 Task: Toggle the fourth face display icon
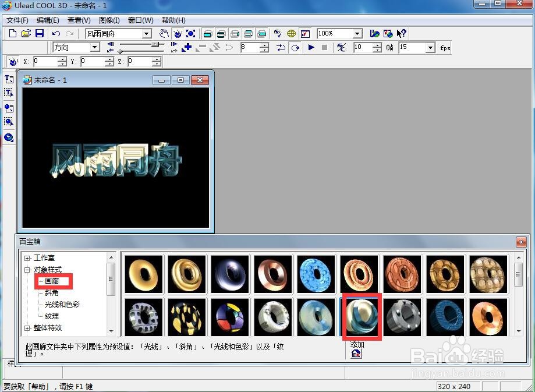coord(249,33)
